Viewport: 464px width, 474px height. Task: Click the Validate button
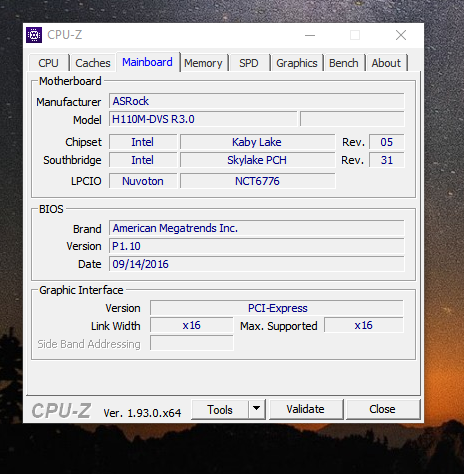point(305,409)
